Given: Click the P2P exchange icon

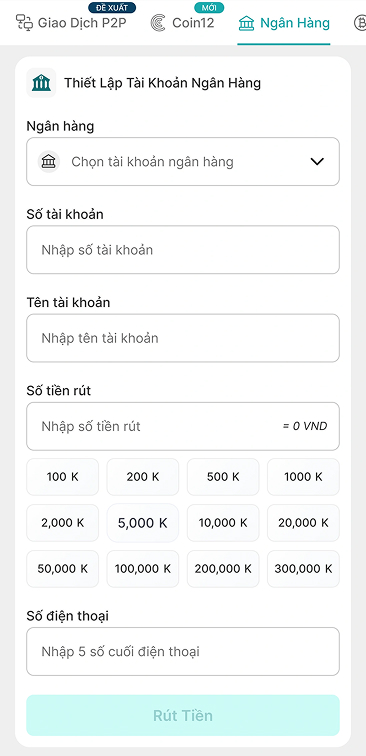Looking at the screenshot, I should coord(24,23).
